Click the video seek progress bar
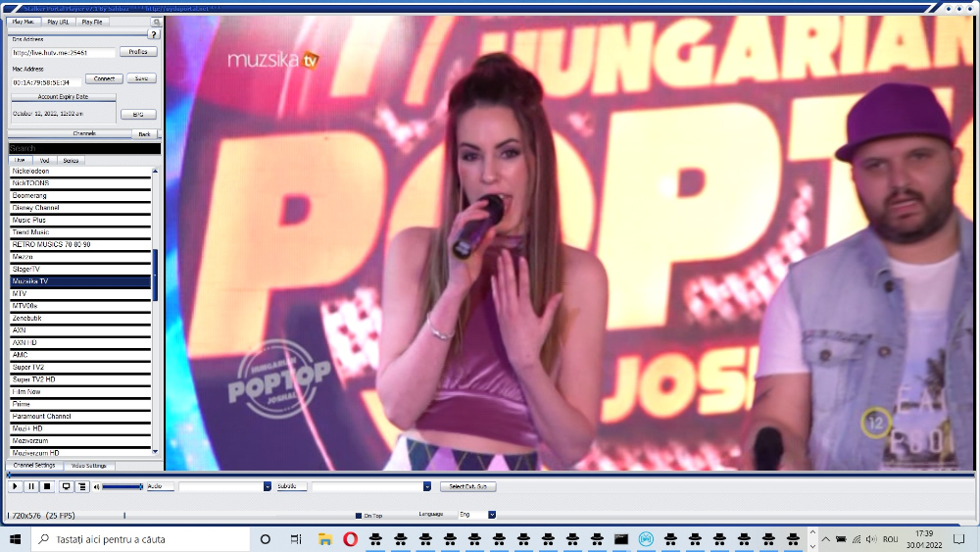This screenshot has height=552, width=980. (x=490, y=476)
